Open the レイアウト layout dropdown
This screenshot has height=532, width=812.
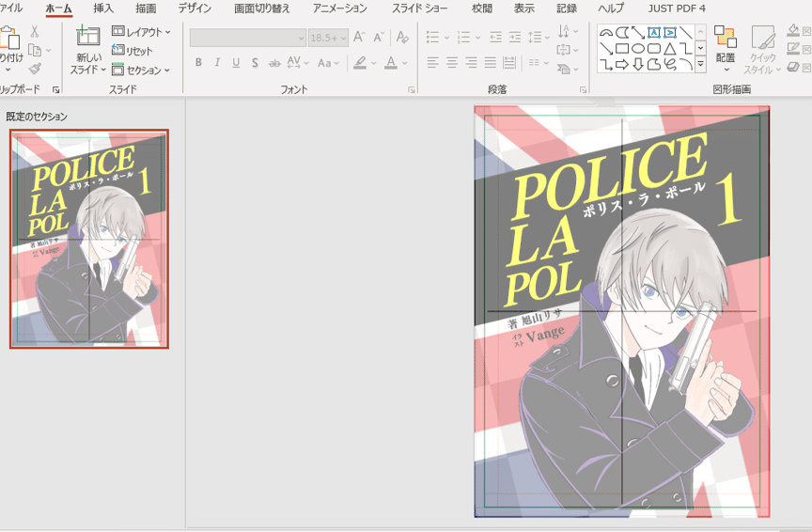141,32
